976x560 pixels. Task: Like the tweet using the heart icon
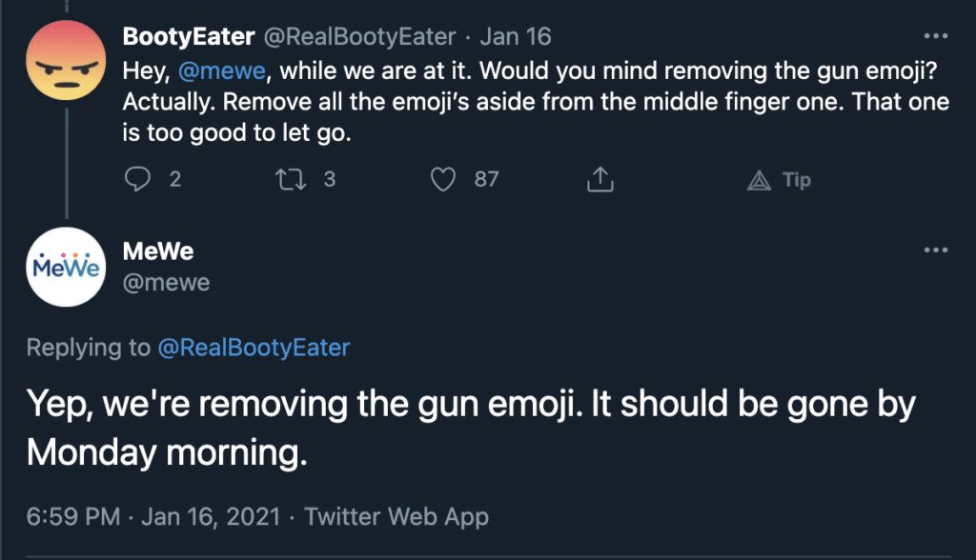tap(443, 180)
